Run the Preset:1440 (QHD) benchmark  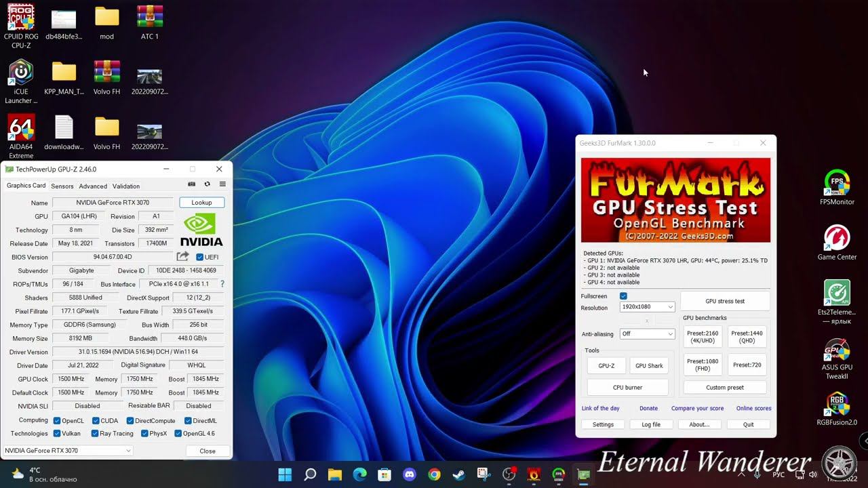(x=747, y=337)
